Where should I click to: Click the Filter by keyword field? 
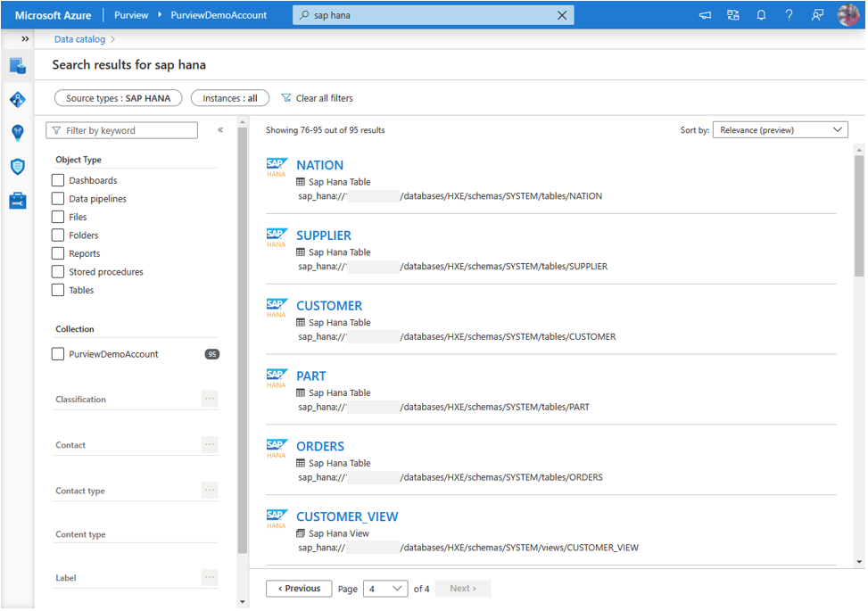coord(122,130)
